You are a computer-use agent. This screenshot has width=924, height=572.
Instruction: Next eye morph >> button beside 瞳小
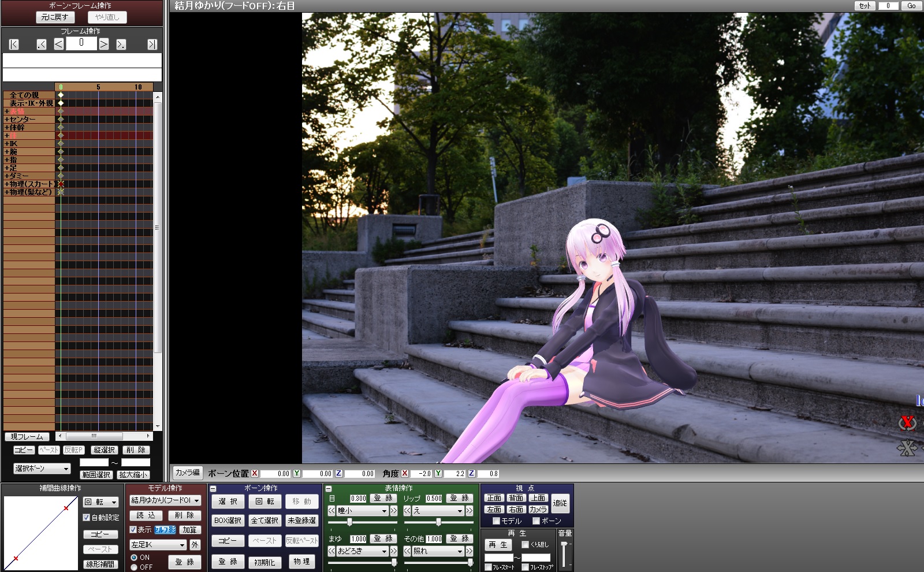point(394,511)
